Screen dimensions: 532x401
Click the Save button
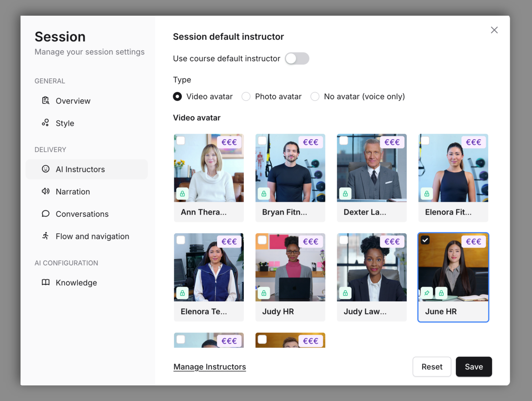coord(474,367)
